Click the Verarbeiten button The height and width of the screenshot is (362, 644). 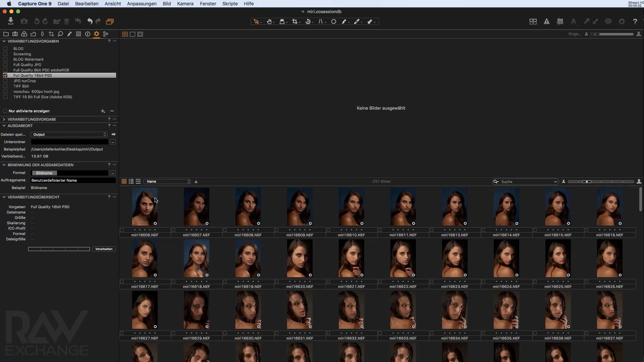tap(104, 249)
